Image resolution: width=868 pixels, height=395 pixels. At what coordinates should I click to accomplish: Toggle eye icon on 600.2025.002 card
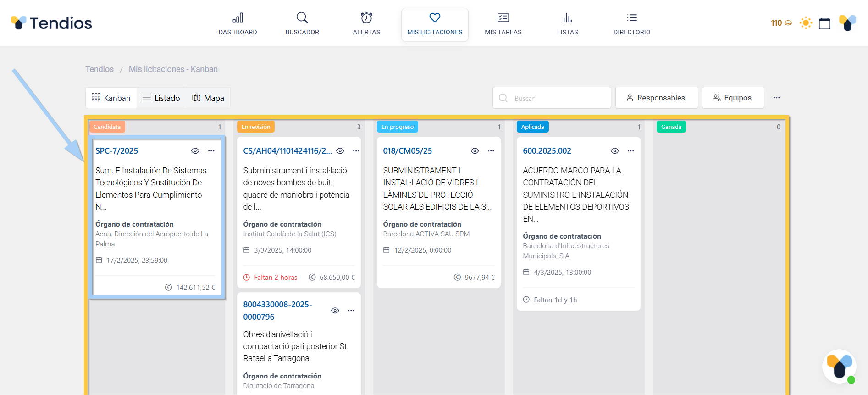[x=615, y=151]
